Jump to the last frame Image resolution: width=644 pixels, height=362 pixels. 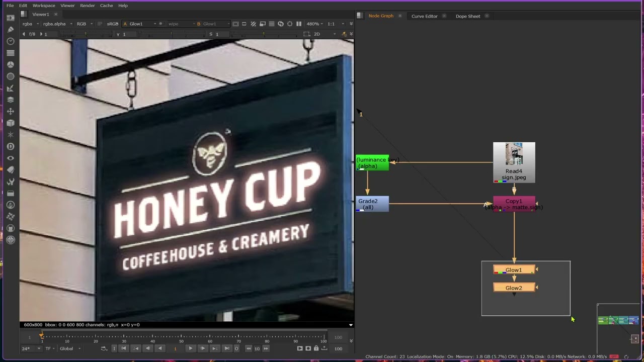coord(227,348)
